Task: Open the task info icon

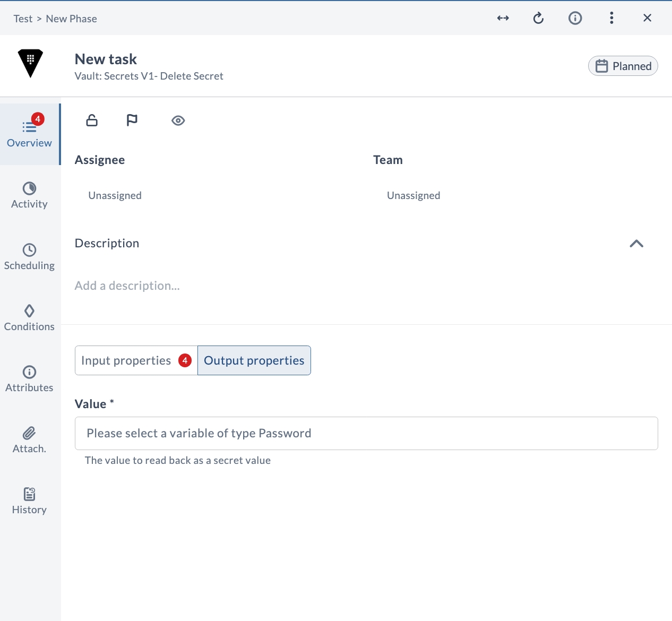Action: [575, 18]
